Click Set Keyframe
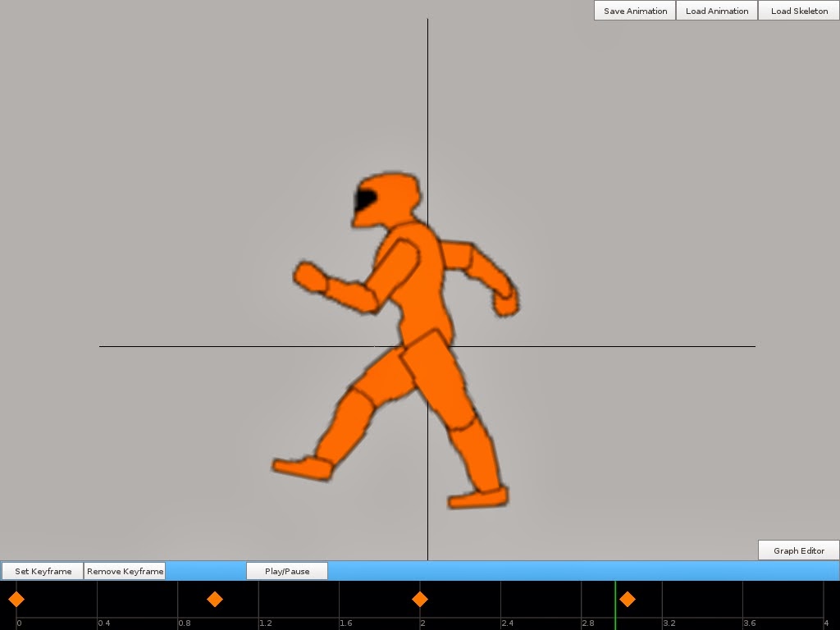The width and height of the screenshot is (840, 630). 43,571
